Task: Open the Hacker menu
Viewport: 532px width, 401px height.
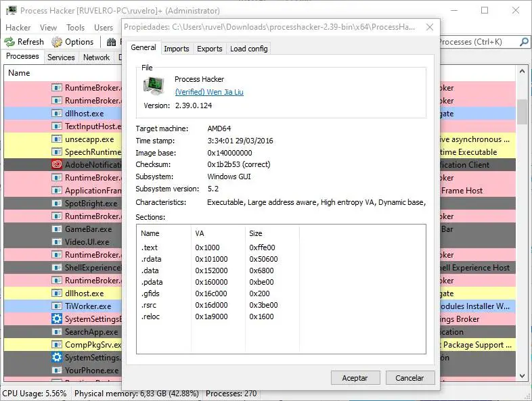Action: [18, 28]
